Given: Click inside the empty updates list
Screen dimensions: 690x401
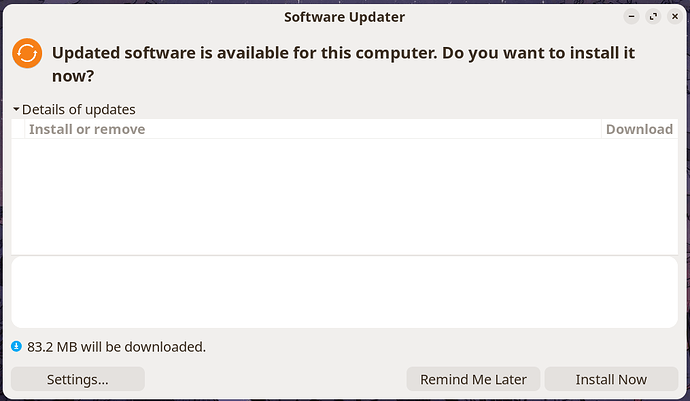Looking at the screenshot, I should pyautogui.click(x=344, y=195).
